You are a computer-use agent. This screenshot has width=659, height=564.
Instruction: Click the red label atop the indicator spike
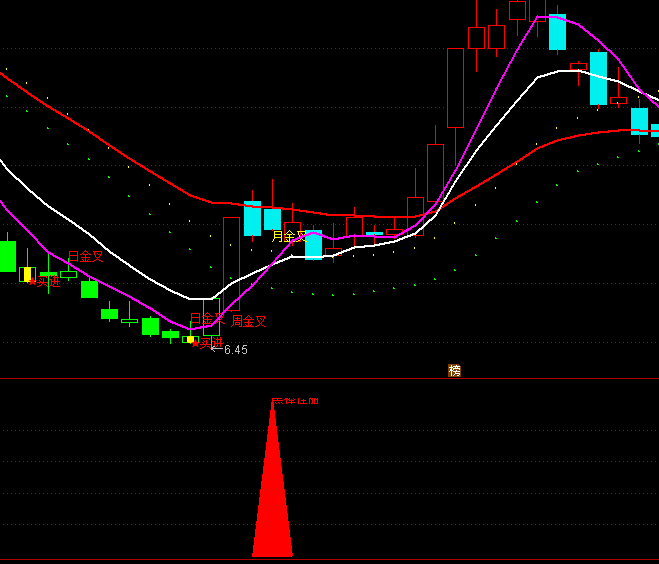295,401
